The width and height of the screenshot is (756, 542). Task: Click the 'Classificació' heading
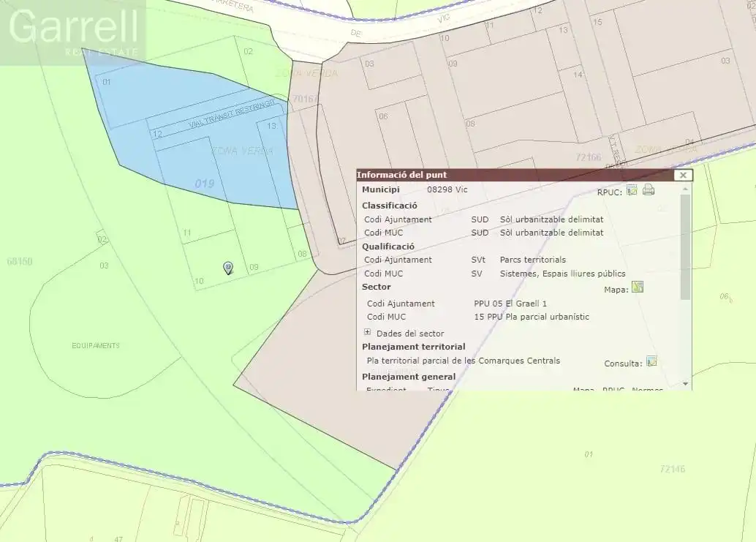(x=390, y=206)
